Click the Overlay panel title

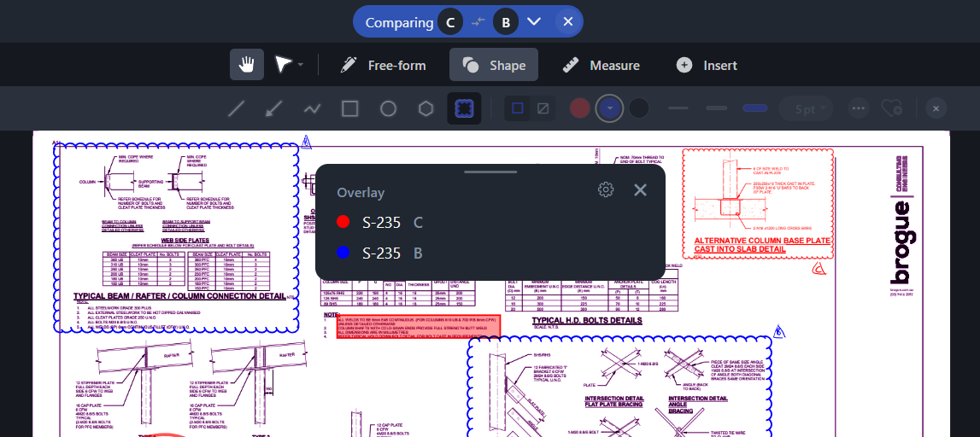(x=361, y=192)
